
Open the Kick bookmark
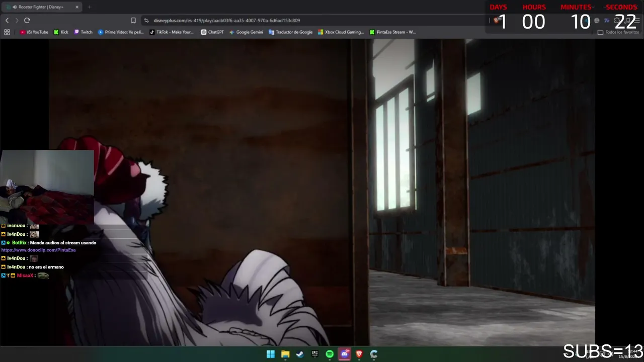pyautogui.click(x=61, y=32)
